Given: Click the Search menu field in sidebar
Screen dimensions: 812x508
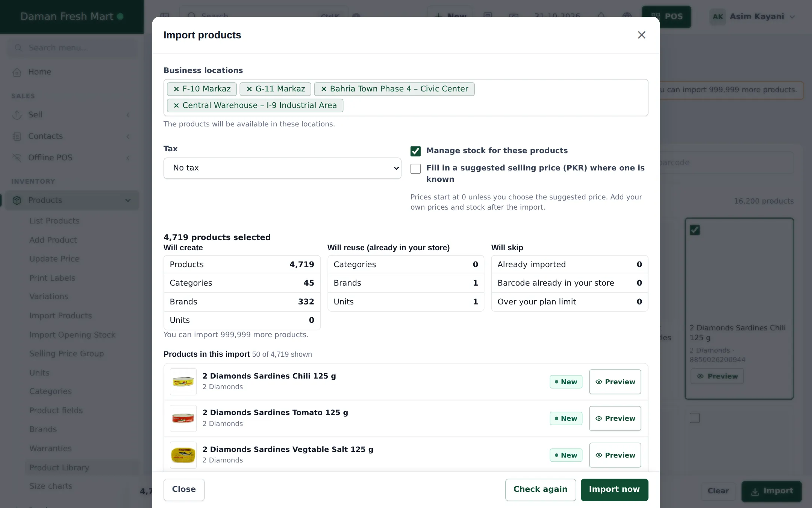Looking at the screenshot, I should tap(72, 48).
